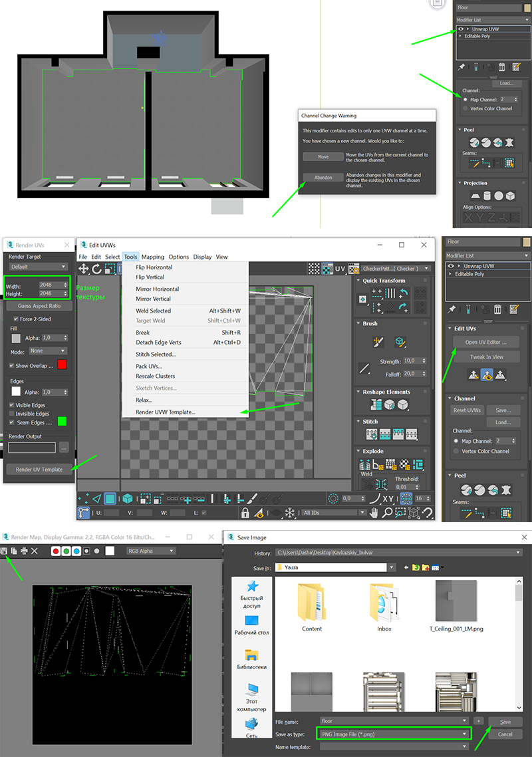532x757 pixels.
Task: Open the RGB Alpha dropdown in Render Map
Action: (x=150, y=551)
